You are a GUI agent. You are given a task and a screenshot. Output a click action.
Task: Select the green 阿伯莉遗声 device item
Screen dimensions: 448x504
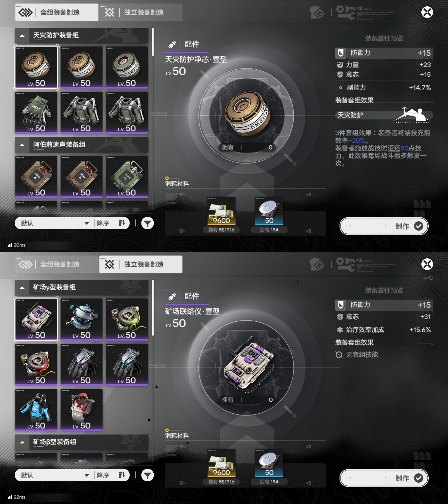[x=127, y=177]
